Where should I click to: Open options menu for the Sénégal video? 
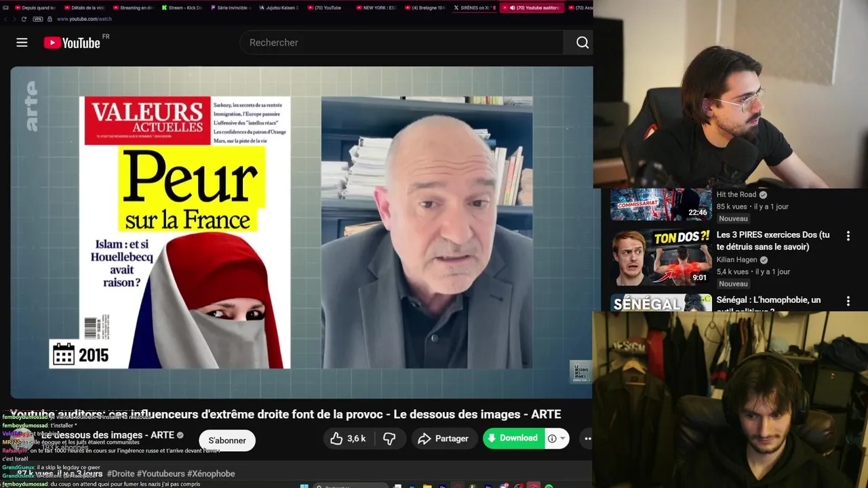(848, 301)
